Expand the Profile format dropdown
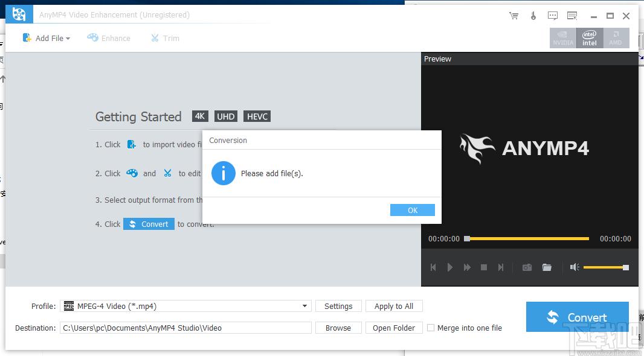The width and height of the screenshot is (644, 356). pyautogui.click(x=304, y=306)
